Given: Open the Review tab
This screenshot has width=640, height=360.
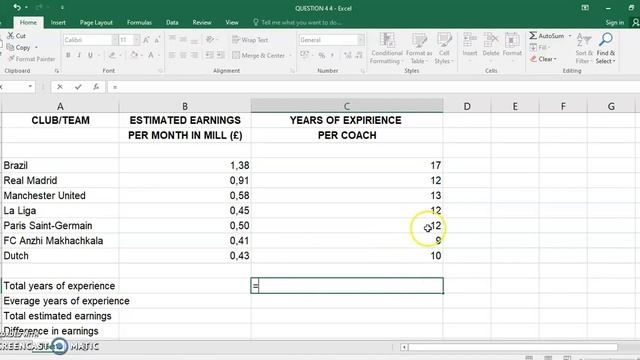Looking at the screenshot, I should 202,22.
